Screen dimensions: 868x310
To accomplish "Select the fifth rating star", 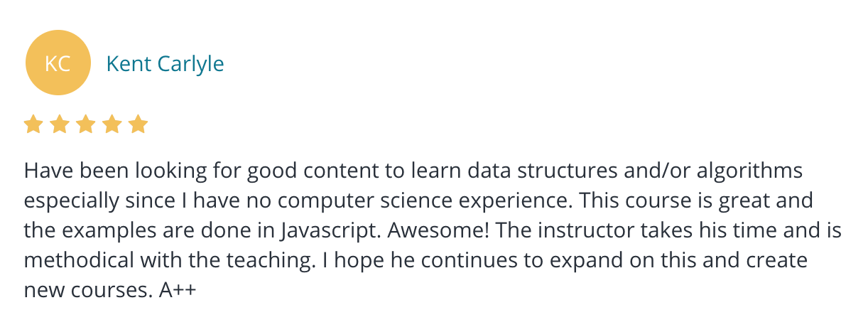I will tap(138, 125).
